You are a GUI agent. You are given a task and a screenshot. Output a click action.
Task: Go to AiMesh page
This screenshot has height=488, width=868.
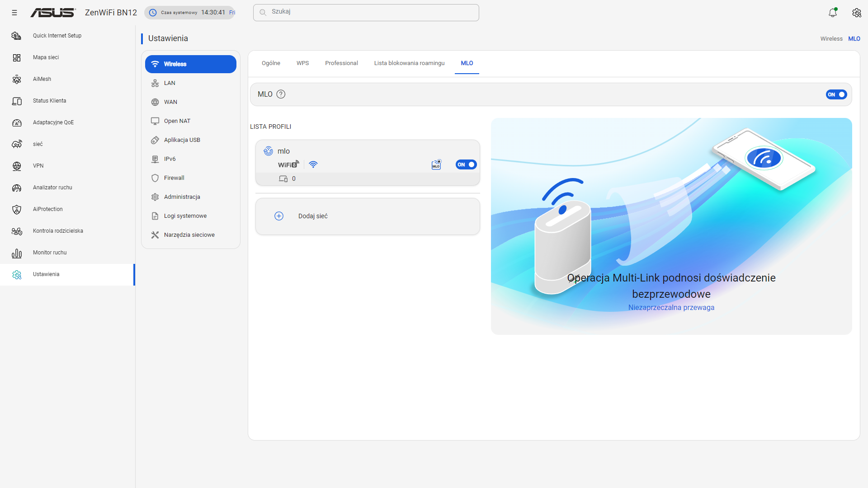coord(68,79)
